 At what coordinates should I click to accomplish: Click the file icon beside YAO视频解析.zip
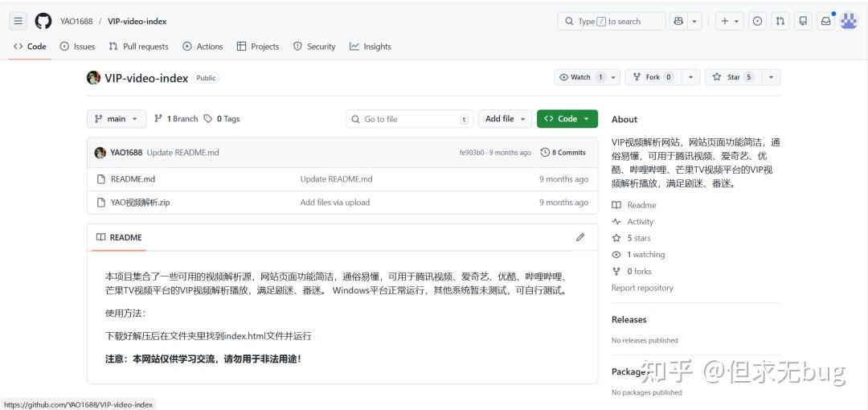click(100, 203)
